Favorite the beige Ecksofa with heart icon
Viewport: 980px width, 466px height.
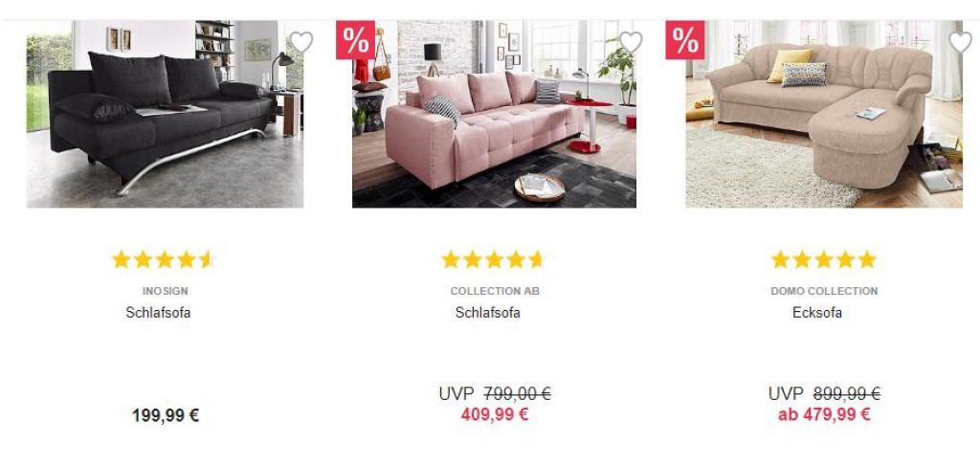(961, 42)
